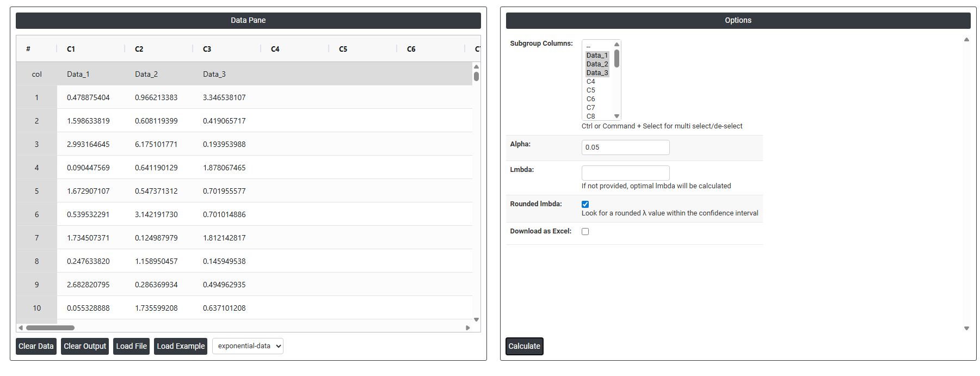Screen dimensions: 980x376
Task: Click the Clear Output button
Action: tap(85, 346)
